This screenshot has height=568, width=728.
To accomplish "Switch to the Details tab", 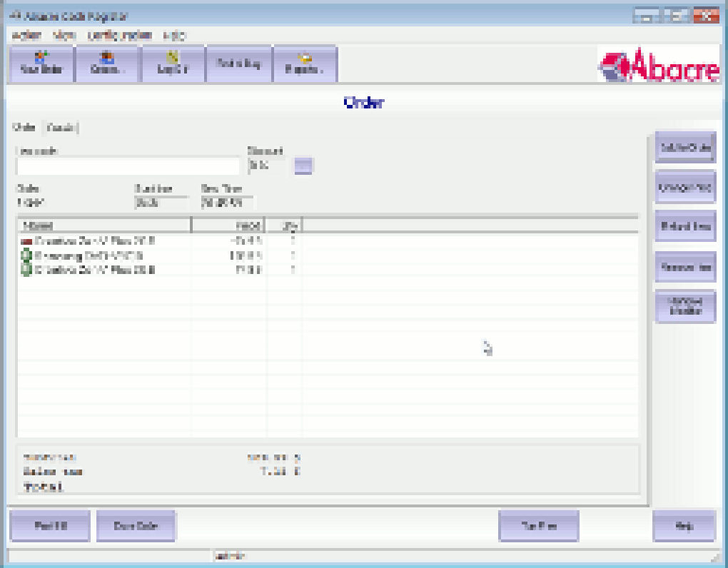I will pos(61,127).
